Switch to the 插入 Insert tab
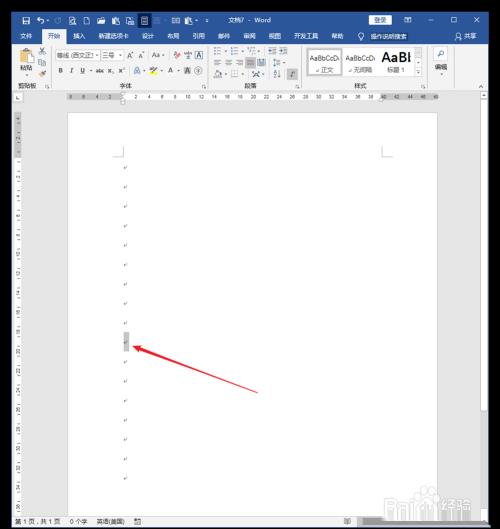The image size is (500, 529). click(79, 36)
